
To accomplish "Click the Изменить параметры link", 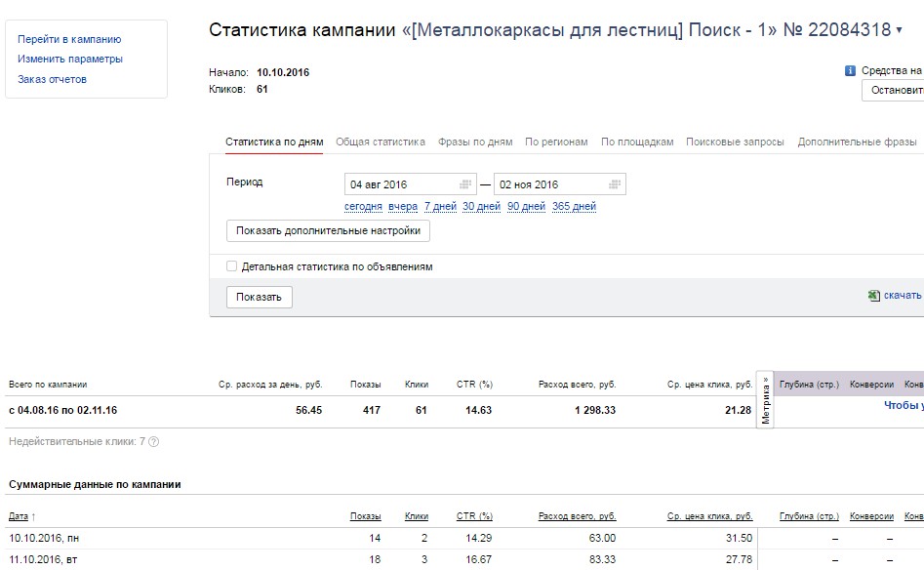I will click(70, 60).
